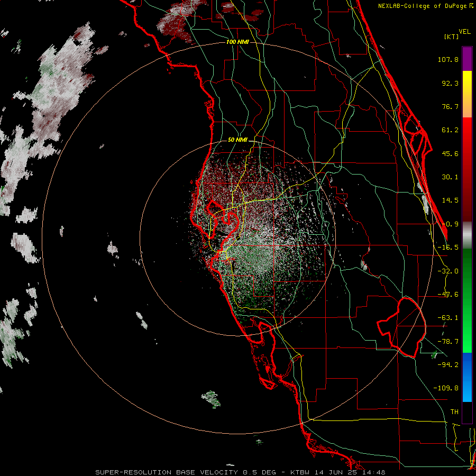This screenshot has height=476, width=476.
Task: Select the 92.3 velocity scale value
Action: pyautogui.click(x=450, y=83)
